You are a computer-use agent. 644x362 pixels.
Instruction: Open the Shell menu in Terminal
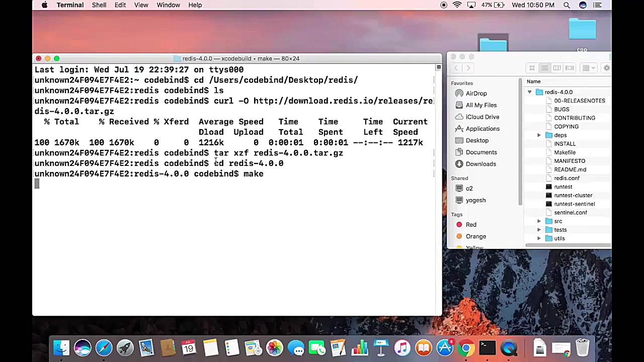tap(99, 5)
